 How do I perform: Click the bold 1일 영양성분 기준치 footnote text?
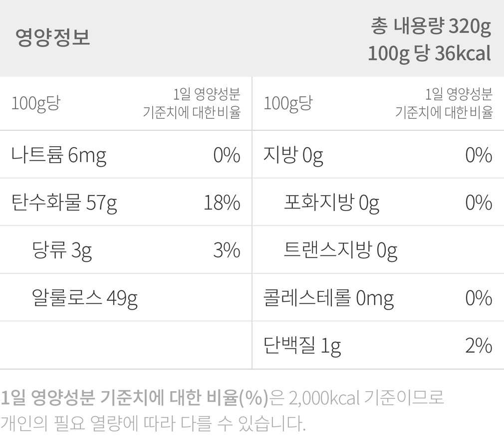pos(134,398)
